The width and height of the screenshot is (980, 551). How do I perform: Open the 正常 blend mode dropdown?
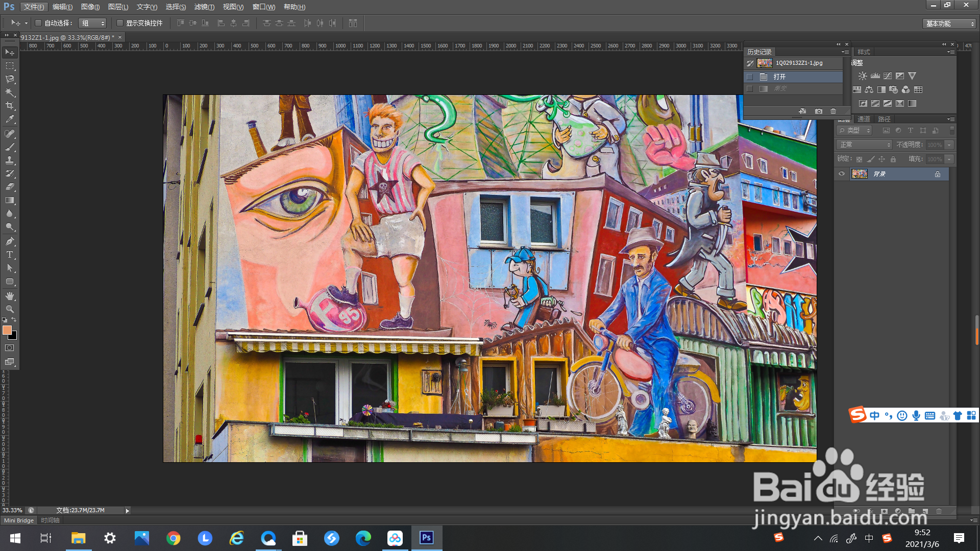[x=865, y=145]
